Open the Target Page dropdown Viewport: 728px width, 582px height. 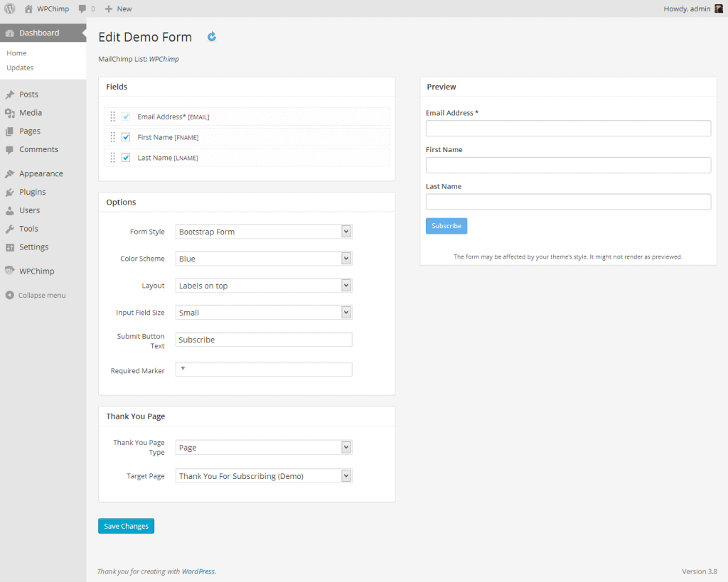(x=264, y=475)
